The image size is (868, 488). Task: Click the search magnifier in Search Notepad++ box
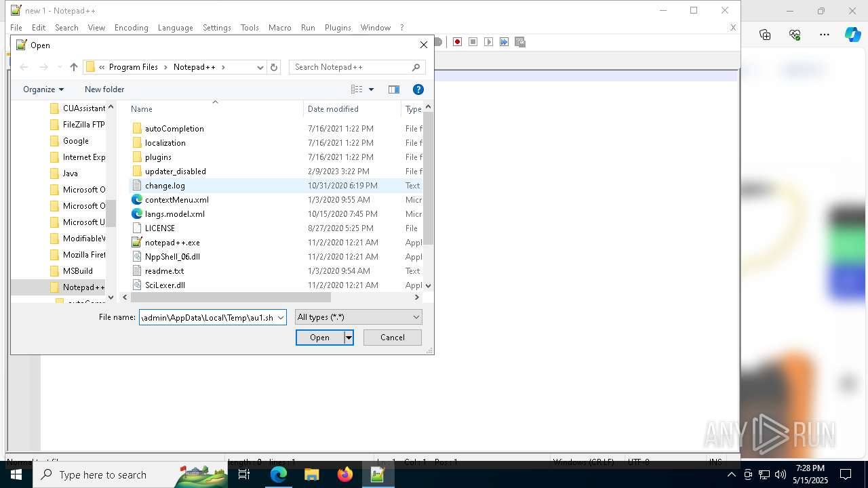point(416,67)
